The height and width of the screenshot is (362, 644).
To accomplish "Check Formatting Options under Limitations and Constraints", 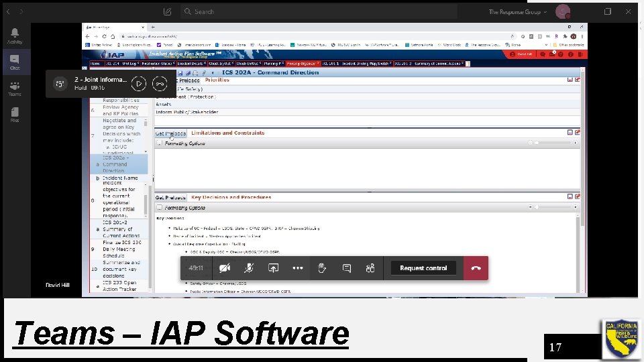I will (160, 143).
